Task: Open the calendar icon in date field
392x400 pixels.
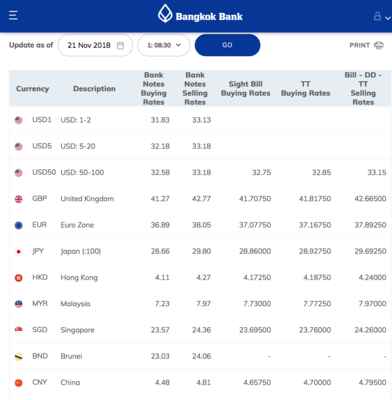Action: [x=120, y=46]
